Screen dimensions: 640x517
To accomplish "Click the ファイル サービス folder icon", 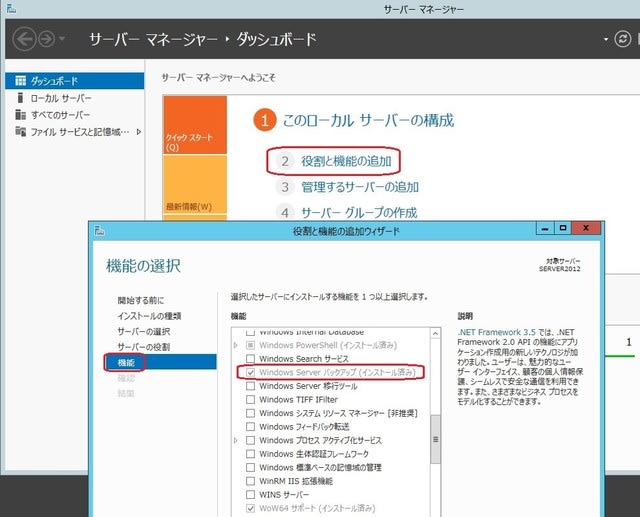I will coord(20,131).
